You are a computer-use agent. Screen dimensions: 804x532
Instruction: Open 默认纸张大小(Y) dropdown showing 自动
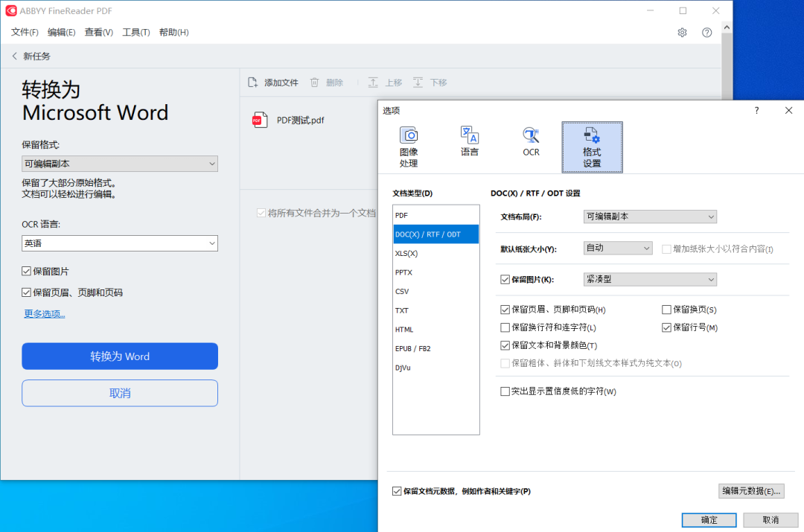(x=618, y=248)
